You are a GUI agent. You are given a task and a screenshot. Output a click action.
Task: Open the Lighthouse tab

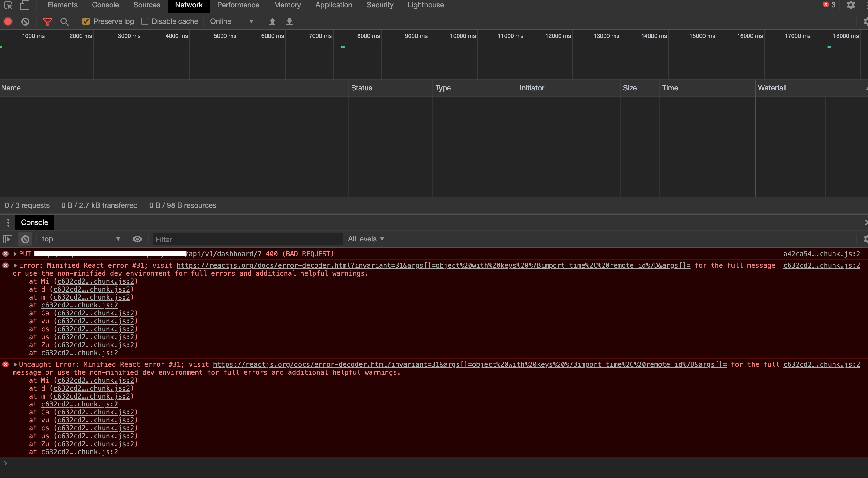[425, 5]
